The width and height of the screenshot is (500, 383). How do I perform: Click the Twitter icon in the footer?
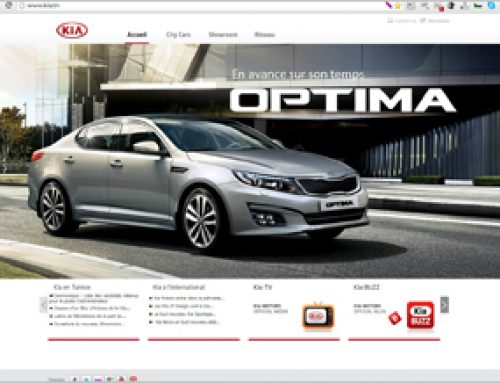(86, 379)
